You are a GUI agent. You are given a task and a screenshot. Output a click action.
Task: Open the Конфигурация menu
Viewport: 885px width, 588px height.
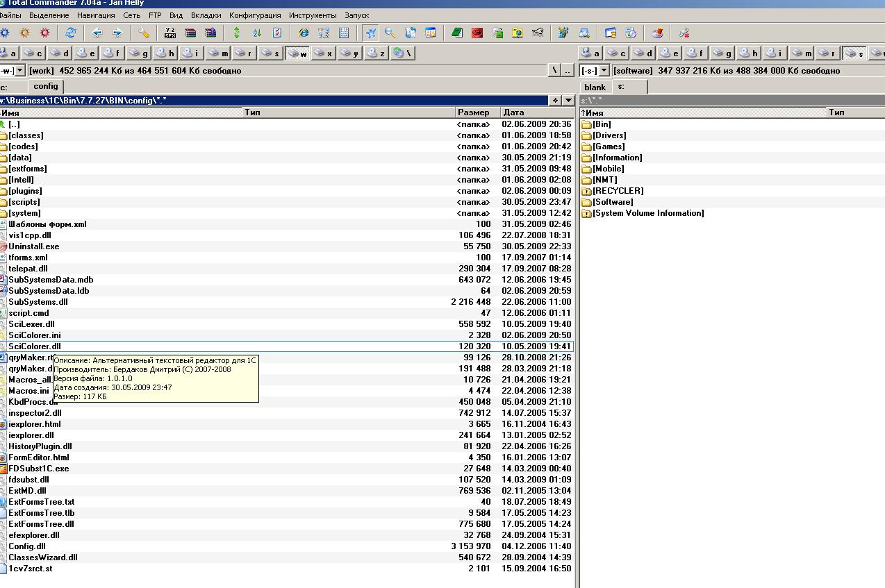coord(255,15)
